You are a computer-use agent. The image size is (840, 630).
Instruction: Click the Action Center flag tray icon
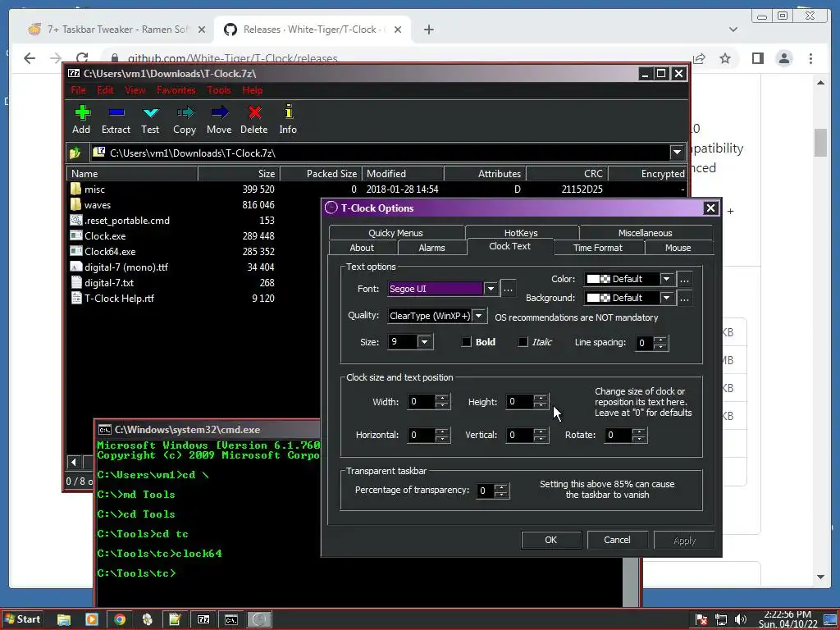[x=701, y=620]
